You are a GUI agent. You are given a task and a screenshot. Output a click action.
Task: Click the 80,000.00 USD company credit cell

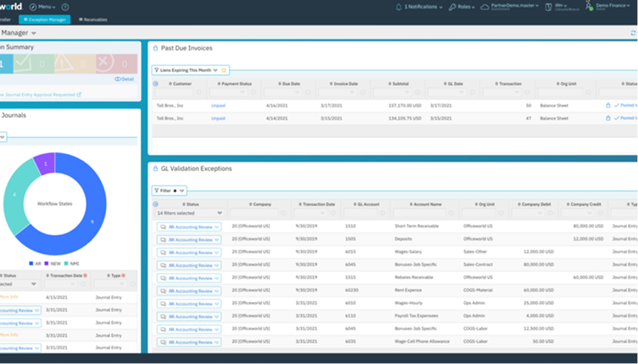588,226
